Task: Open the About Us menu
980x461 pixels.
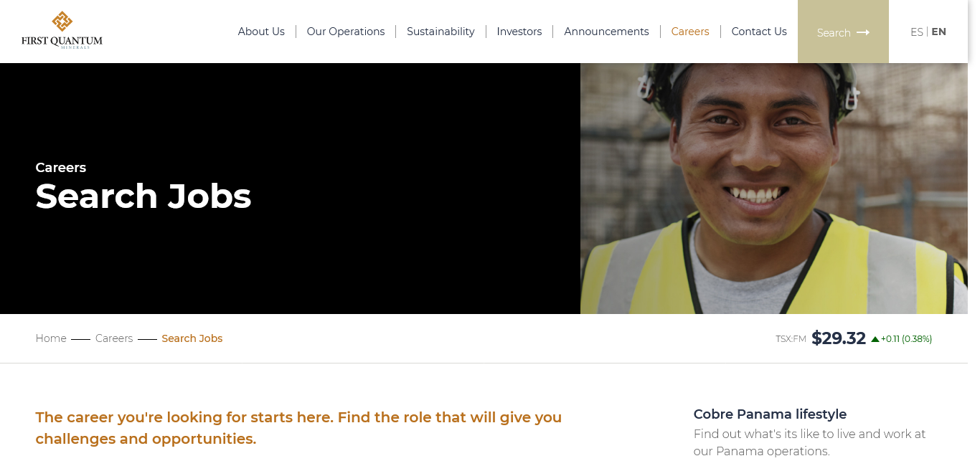Action: [261, 32]
